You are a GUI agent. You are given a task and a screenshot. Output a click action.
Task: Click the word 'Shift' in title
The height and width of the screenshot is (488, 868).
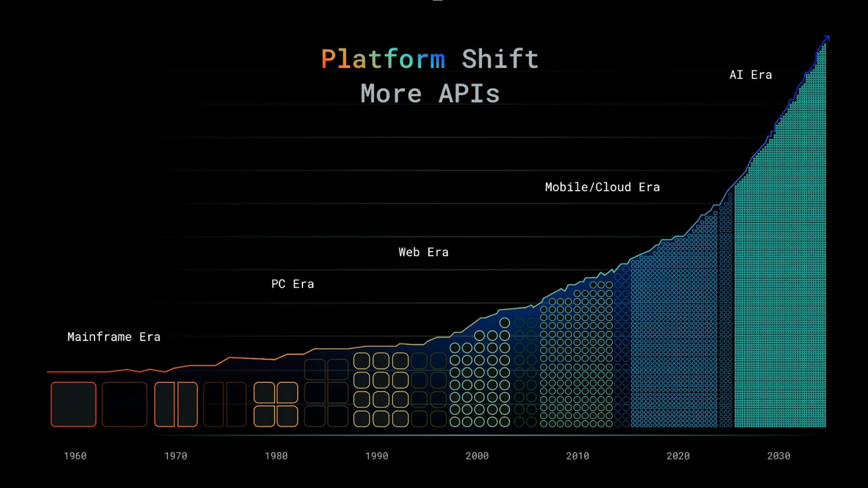(x=500, y=59)
